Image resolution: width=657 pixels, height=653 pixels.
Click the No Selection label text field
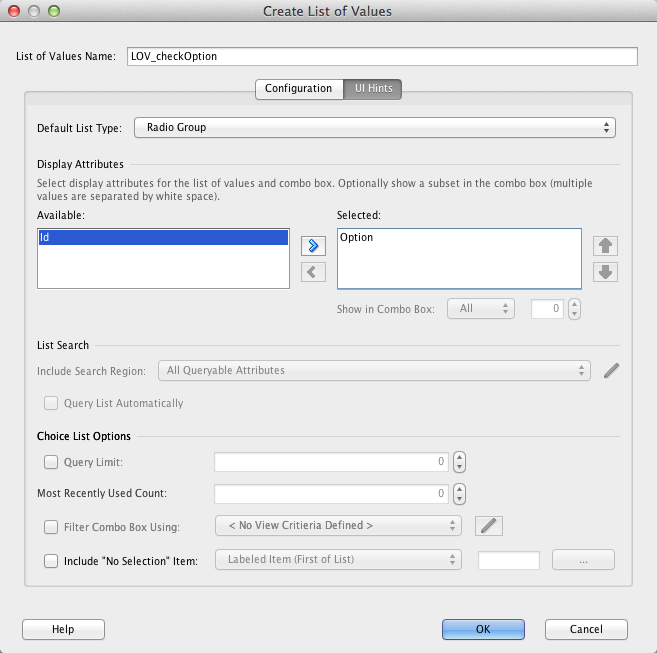tap(509, 560)
